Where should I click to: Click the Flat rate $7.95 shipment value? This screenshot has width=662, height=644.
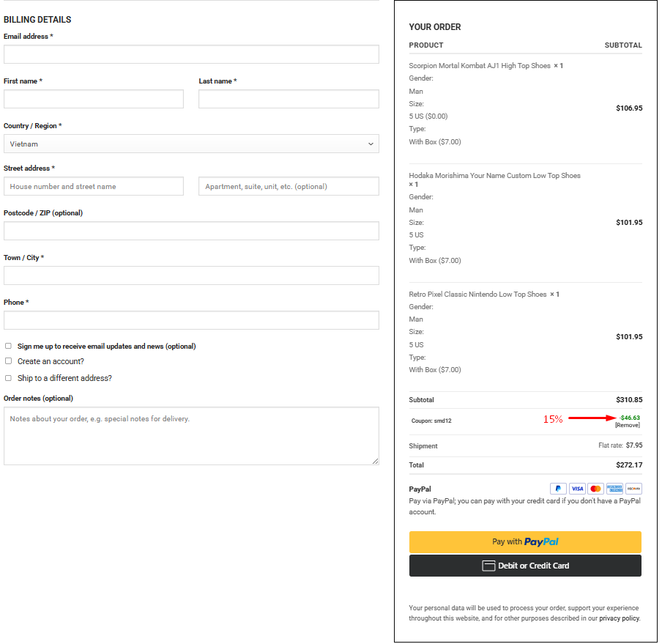620,445
